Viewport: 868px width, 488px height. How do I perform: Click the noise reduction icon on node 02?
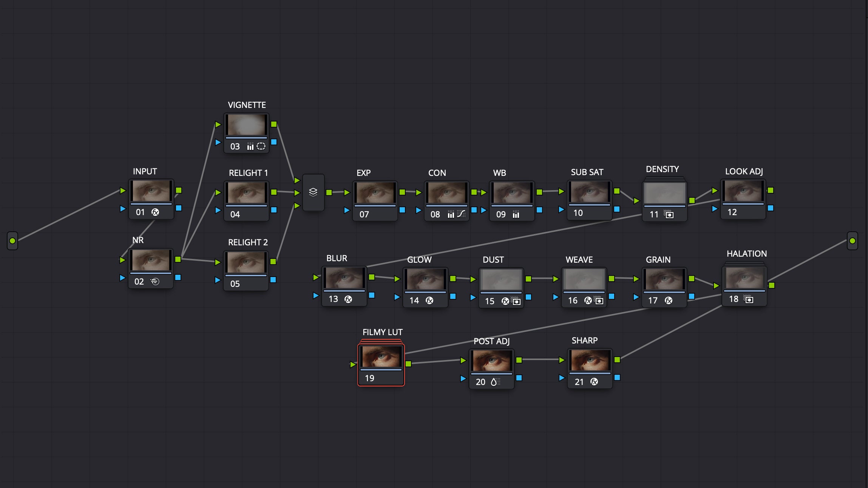[x=154, y=282]
